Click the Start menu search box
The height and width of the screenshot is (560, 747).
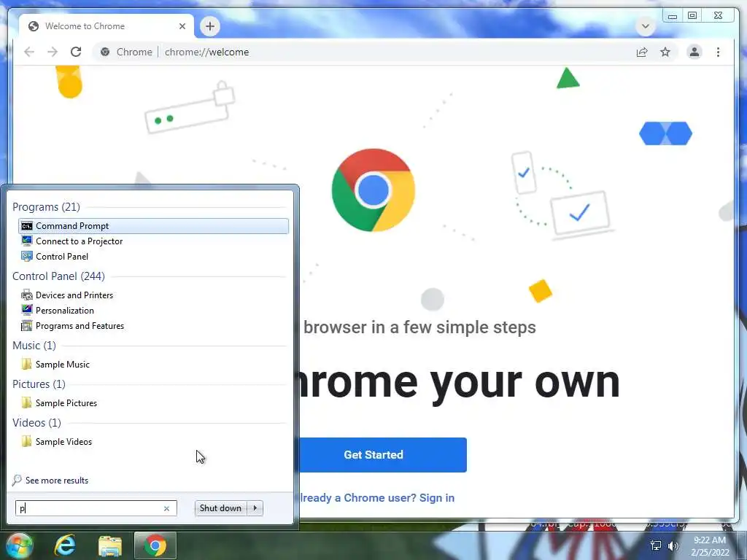click(96, 508)
